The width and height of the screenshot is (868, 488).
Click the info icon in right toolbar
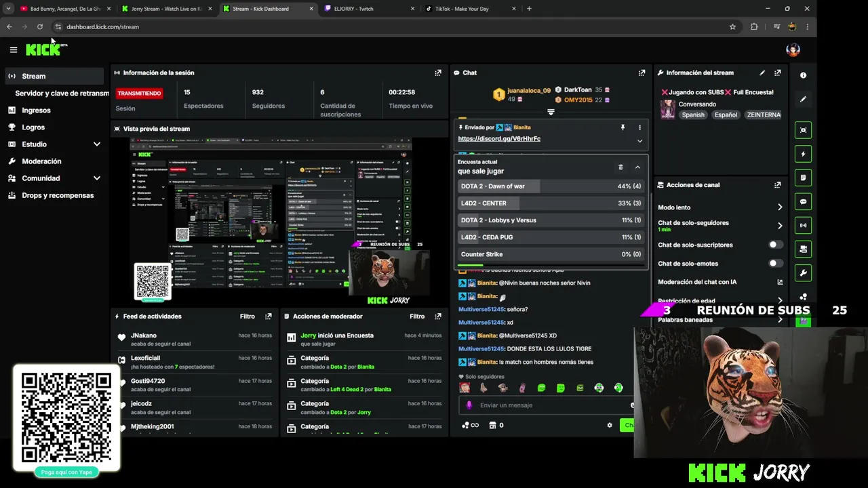[x=803, y=75]
